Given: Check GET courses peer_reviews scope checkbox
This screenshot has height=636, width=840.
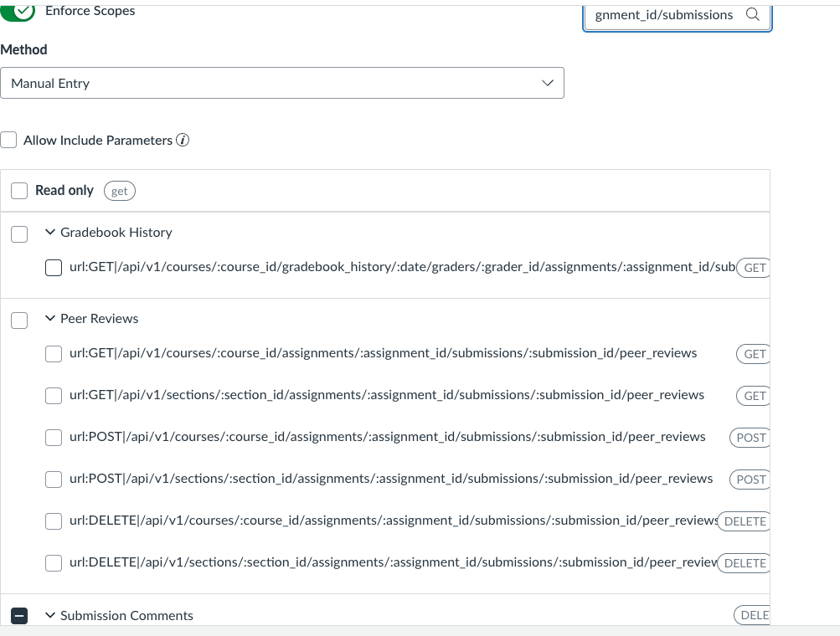Looking at the screenshot, I should (x=54, y=354).
